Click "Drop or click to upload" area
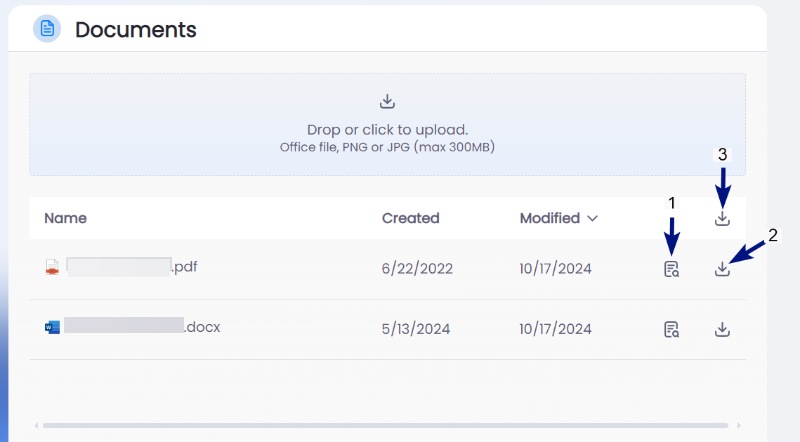 [387, 125]
